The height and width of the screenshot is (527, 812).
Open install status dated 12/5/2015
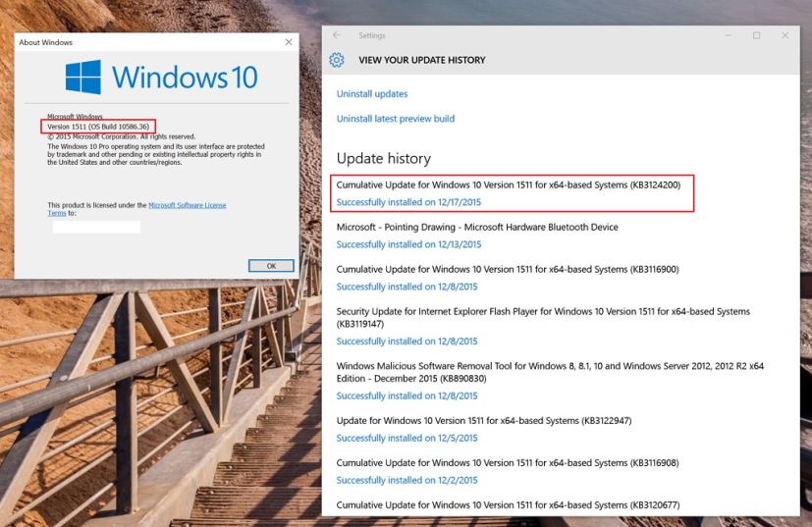[x=407, y=438]
